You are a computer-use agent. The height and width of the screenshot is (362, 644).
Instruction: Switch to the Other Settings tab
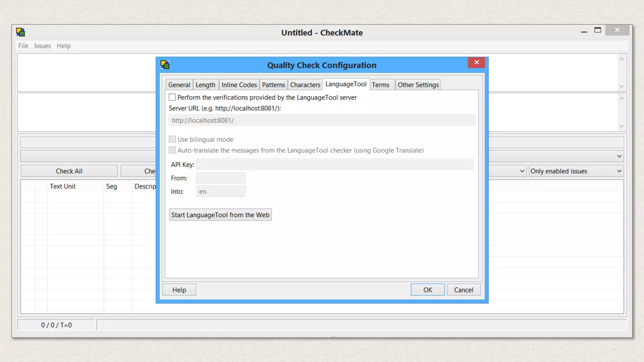[x=418, y=85]
